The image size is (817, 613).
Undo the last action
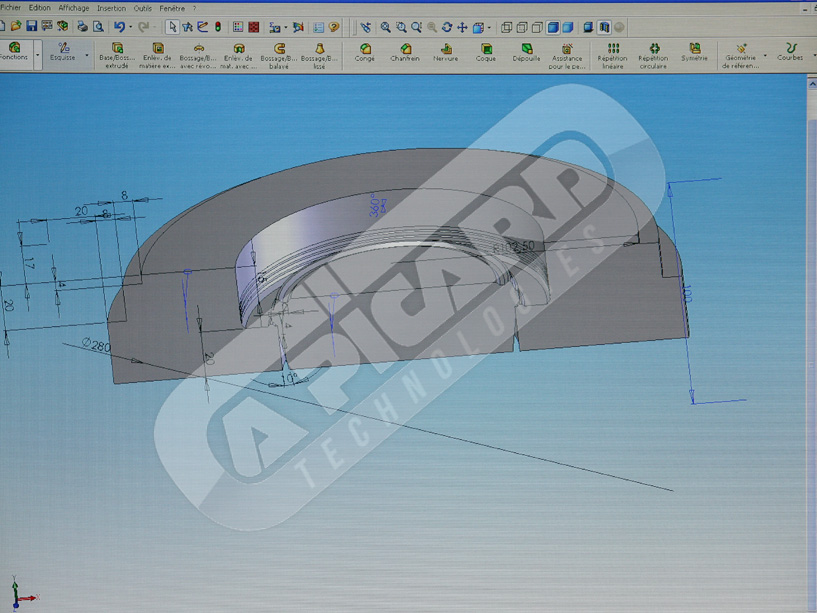point(119,27)
